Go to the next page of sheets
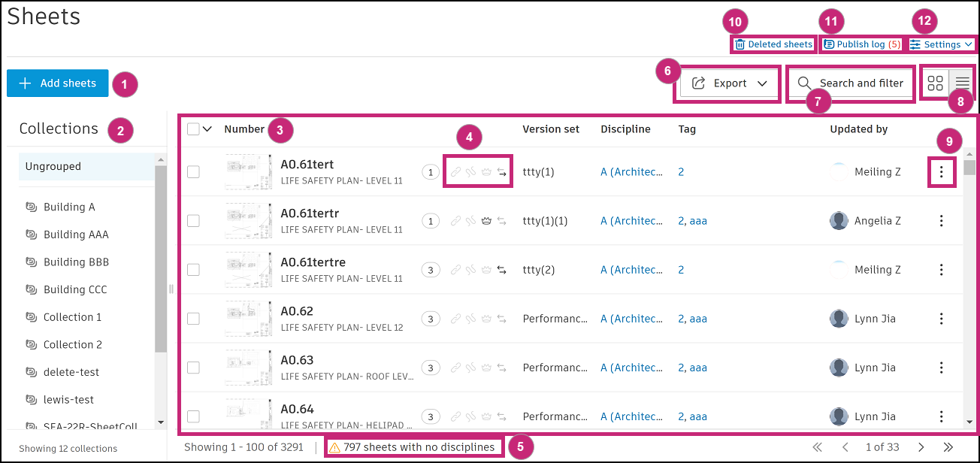 tap(921, 447)
